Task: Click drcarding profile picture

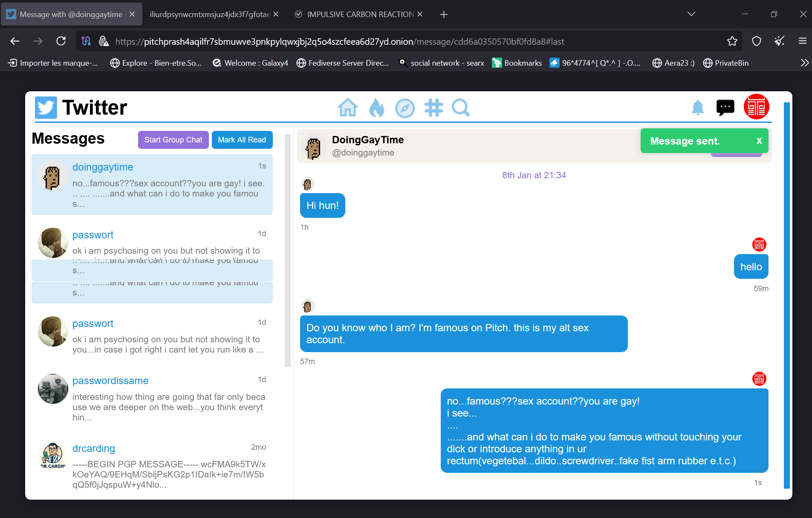Action: click(53, 457)
